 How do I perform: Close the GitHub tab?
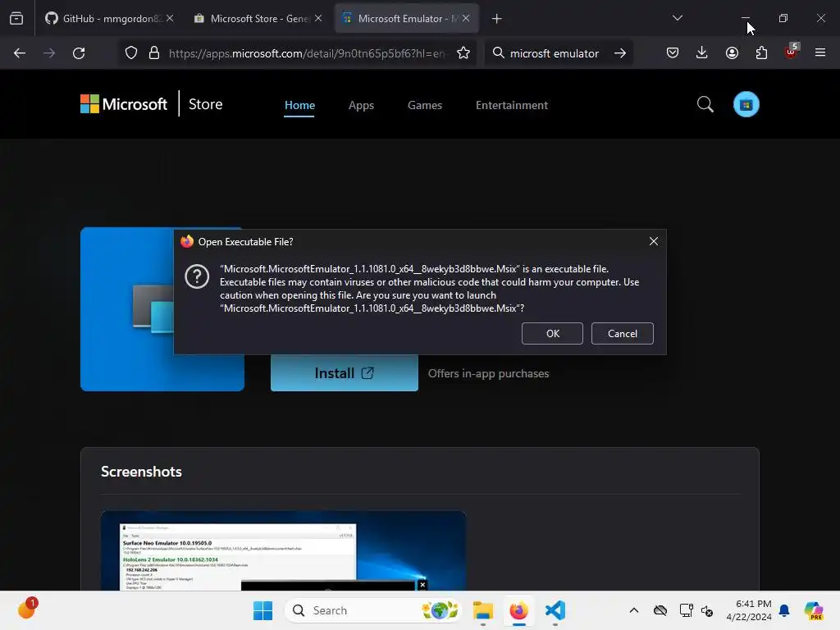click(170, 18)
